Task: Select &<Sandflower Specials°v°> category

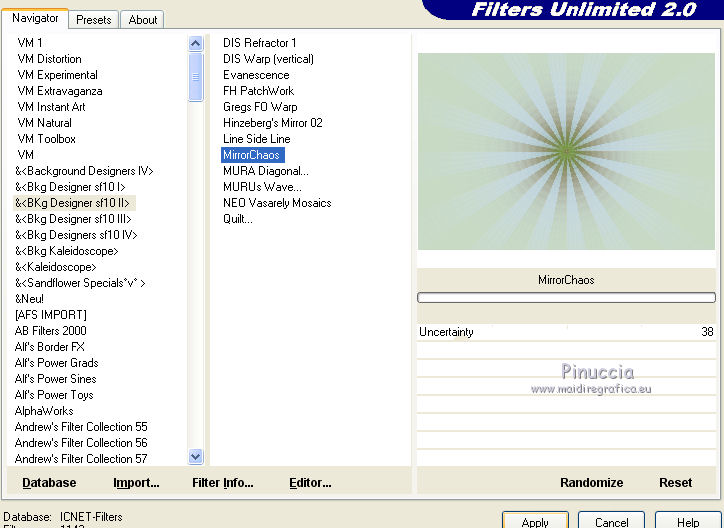Action: (80, 283)
